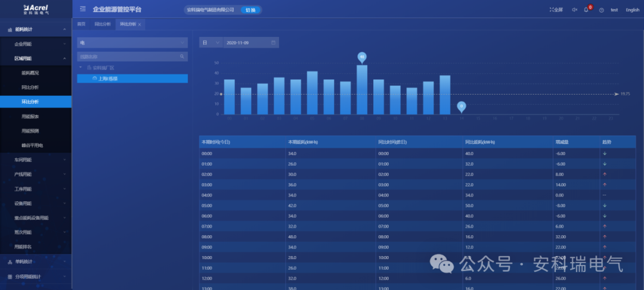Open 能耗概况 in the sidebar
Image resolution: width=644 pixels, height=290 pixels.
pyautogui.click(x=30, y=73)
